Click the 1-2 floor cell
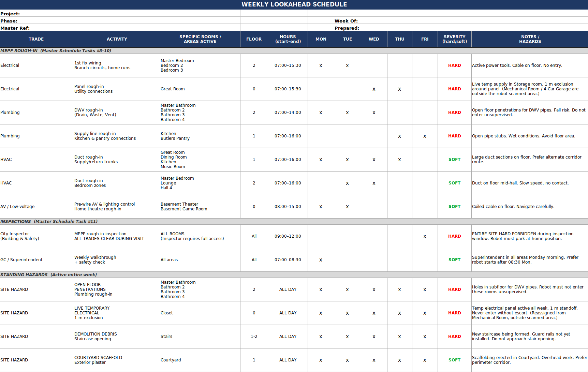The image size is (588, 372). pyautogui.click(x=254, y=337)
